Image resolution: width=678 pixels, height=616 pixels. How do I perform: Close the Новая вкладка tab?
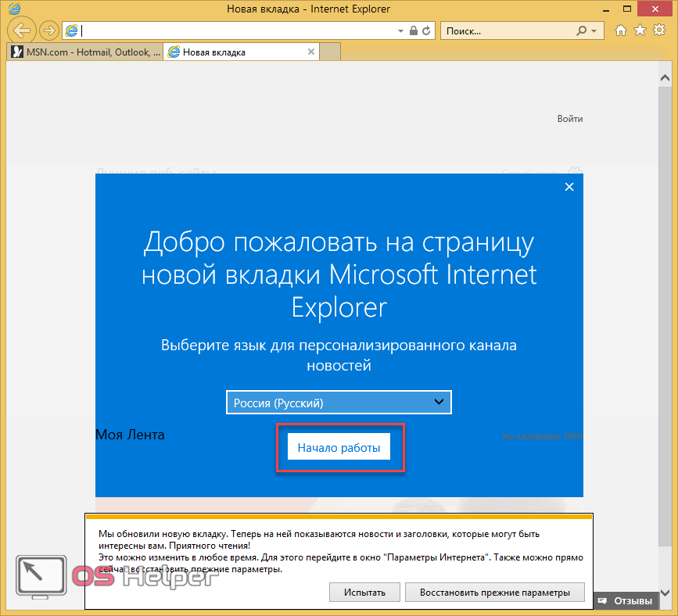(x=311, y=52)
